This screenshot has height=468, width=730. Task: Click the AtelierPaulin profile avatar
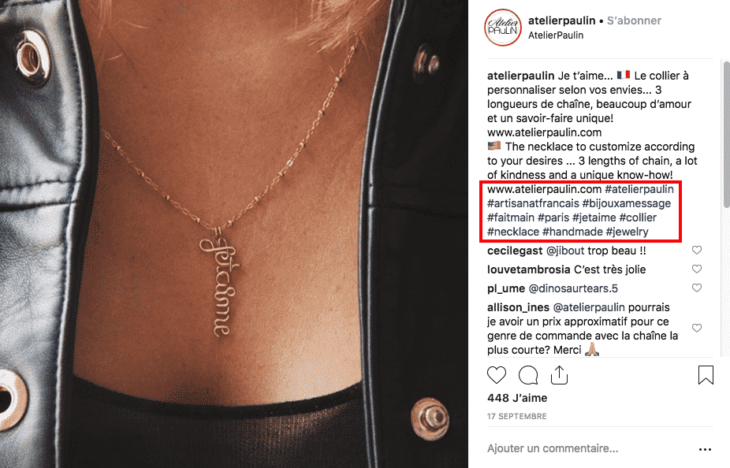tap(502, 27)
